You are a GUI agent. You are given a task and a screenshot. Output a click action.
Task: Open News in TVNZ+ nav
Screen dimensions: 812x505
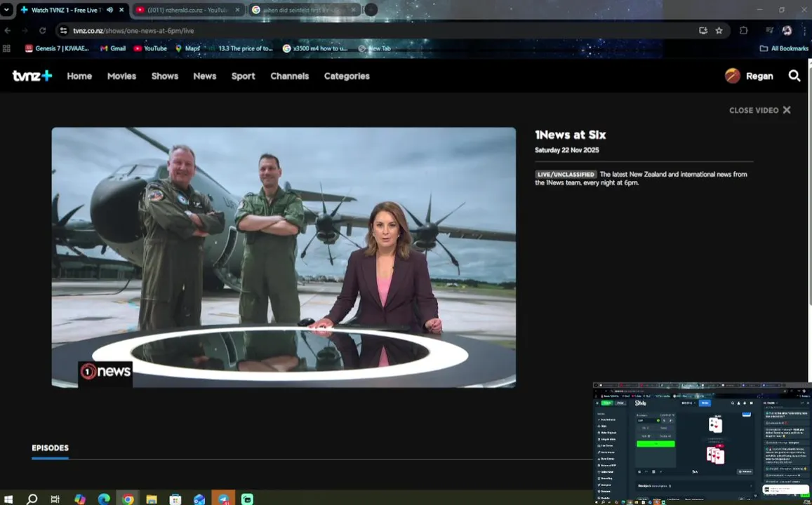pyautogui.click(x=204, y=76)
